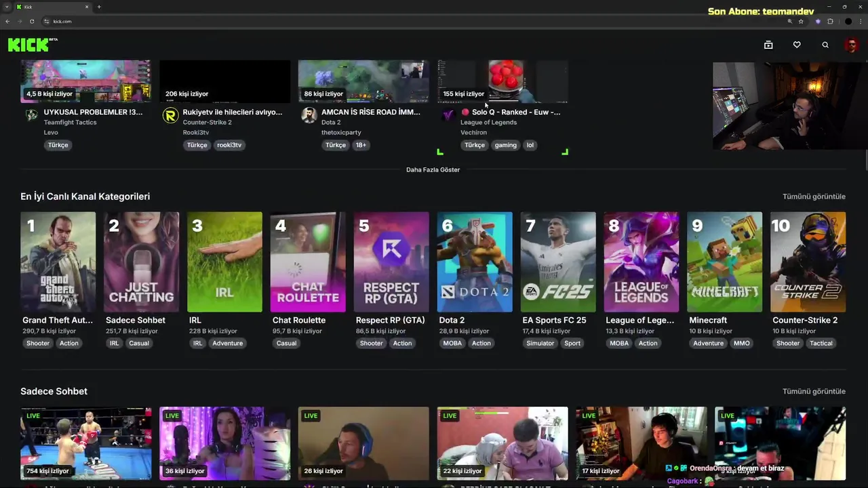868x488 pixels.
Task: Open browser extensions puzzle icon
Action: [830, 21]
